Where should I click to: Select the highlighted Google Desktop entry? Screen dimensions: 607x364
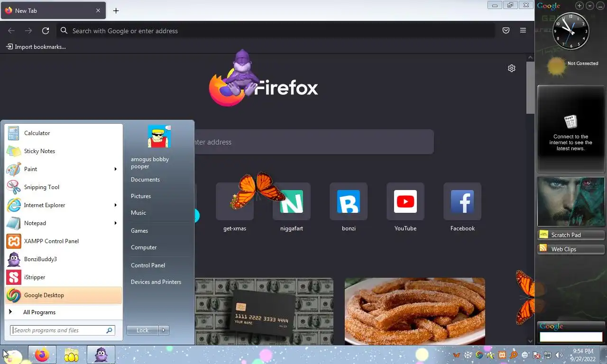(64, 295)
